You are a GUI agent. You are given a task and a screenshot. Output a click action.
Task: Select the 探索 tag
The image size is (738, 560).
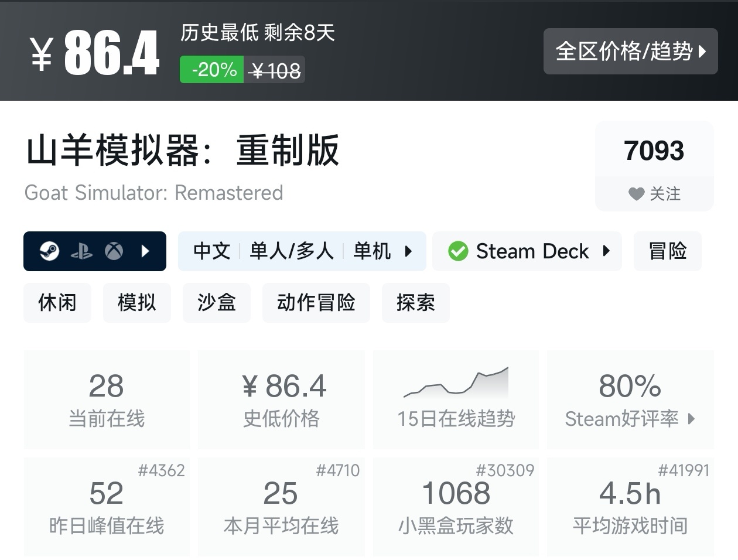click(x=416, y=303)
